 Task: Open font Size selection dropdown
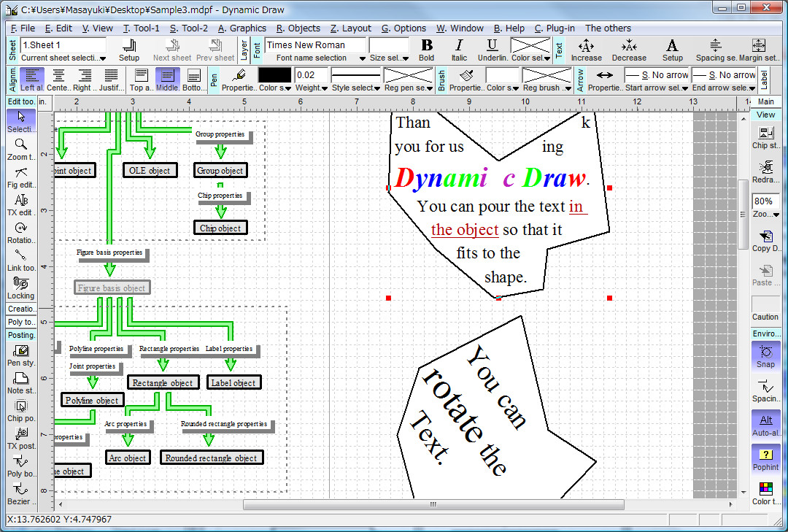(406, 58)
